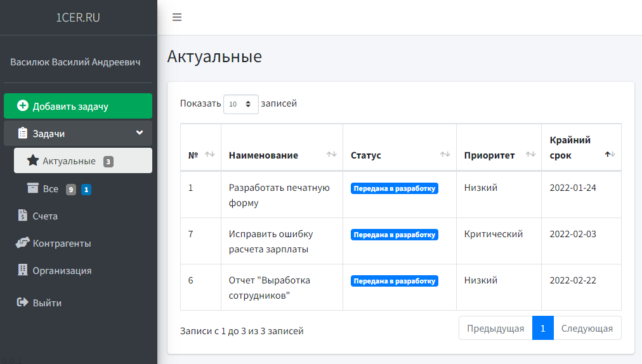Click the invoice icon beside Счета
Viewport: 642px width, 364px height.
tap(23, 216)
